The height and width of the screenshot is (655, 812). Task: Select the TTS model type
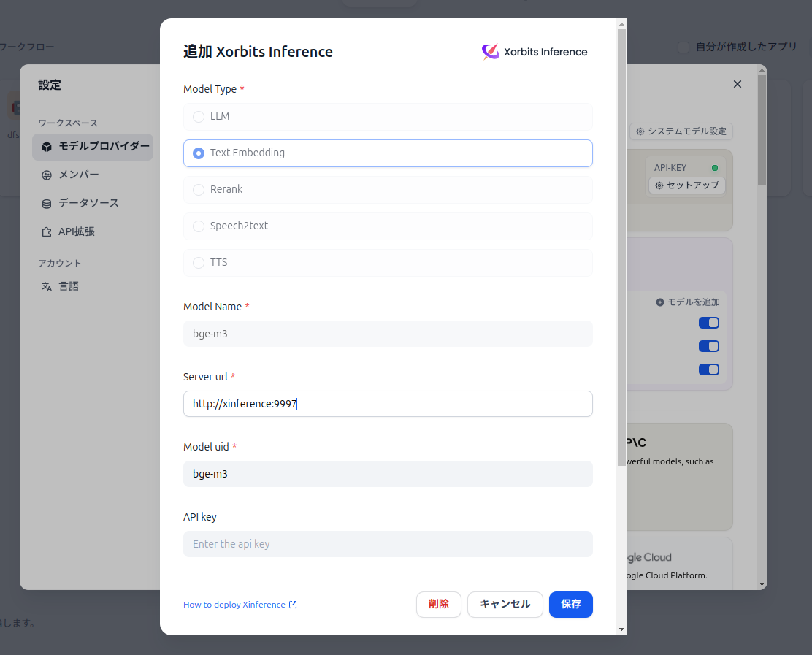[388, 263]
